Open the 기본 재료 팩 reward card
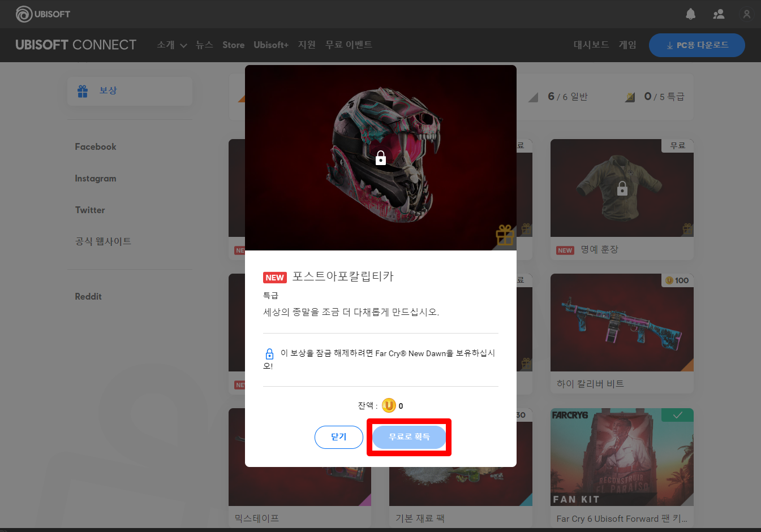This screenshot has width=761, height=532. pyautogui.click(x=461, y=467)
